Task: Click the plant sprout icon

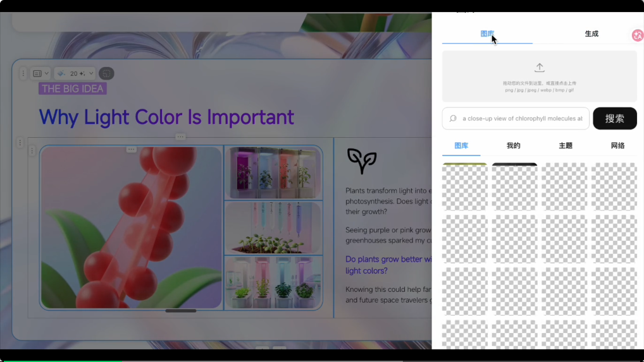Action: tap(362, 161)
